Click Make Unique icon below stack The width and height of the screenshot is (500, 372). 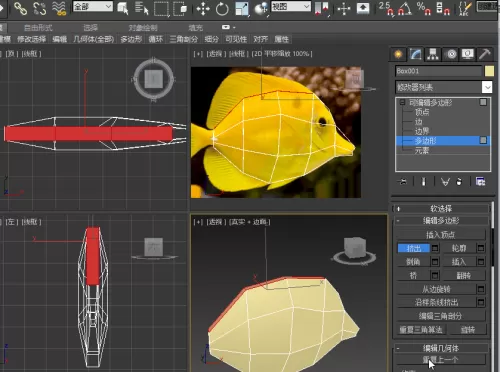[x=445, y=182]
